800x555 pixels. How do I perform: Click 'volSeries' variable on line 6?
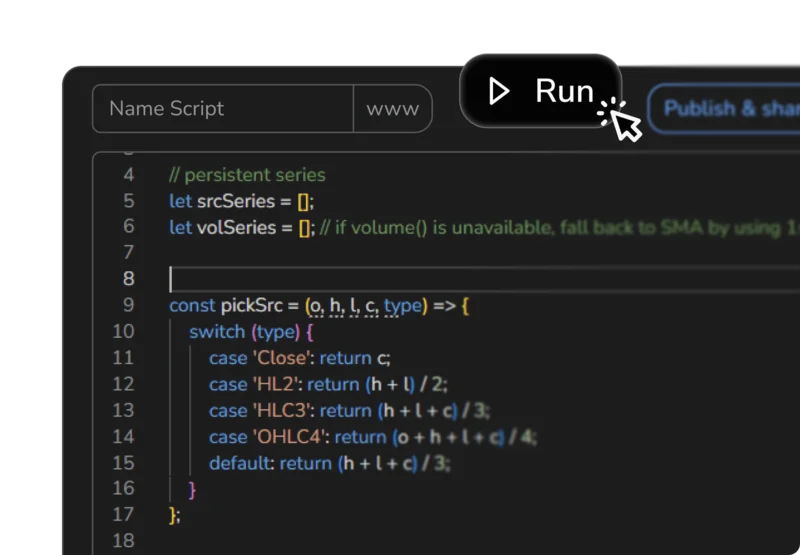(x=237, y=227)
